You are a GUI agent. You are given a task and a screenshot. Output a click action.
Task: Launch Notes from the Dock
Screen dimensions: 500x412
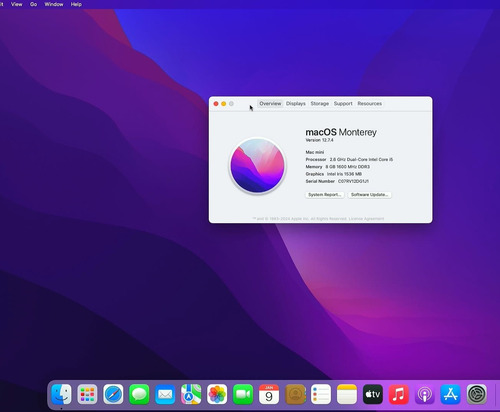(x=347, y=394)
